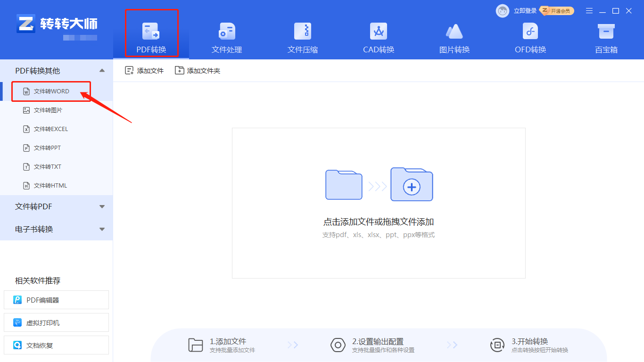Select 文件转EXCEL in the sidebar
Viewport: 644px width, 362px height.
coord(49,129)
